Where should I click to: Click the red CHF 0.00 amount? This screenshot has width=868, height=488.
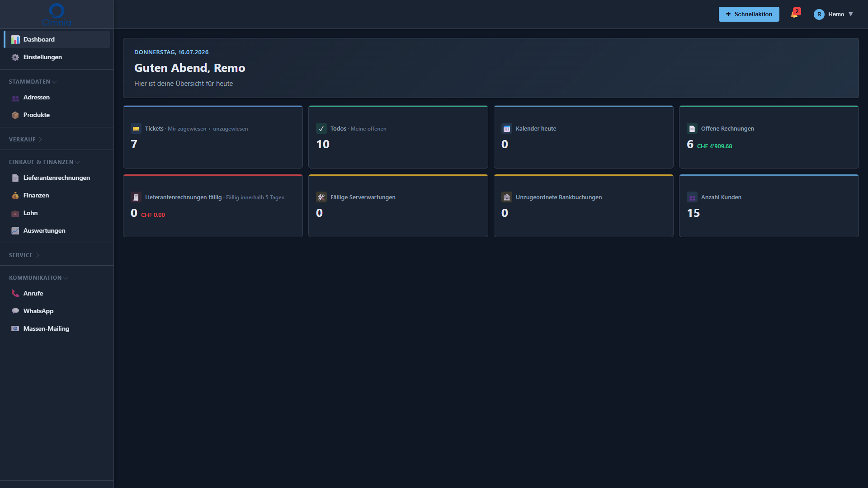pos(153,215)
